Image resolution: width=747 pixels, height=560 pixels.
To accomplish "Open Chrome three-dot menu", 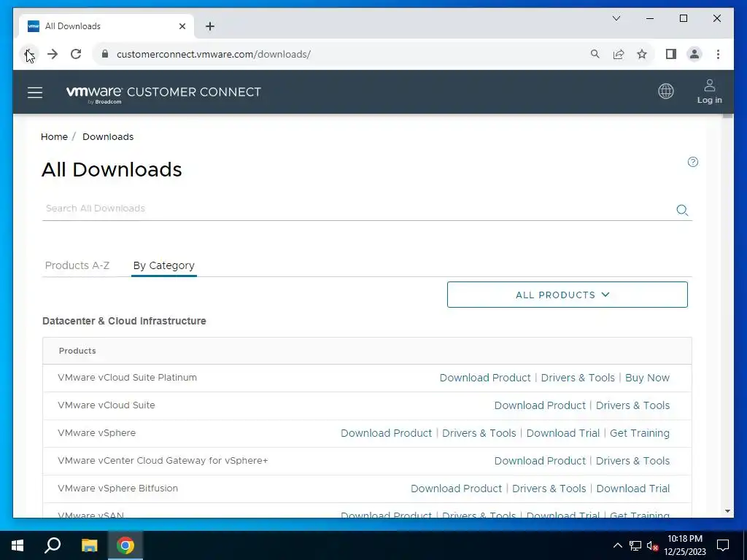I will (718, 54).
